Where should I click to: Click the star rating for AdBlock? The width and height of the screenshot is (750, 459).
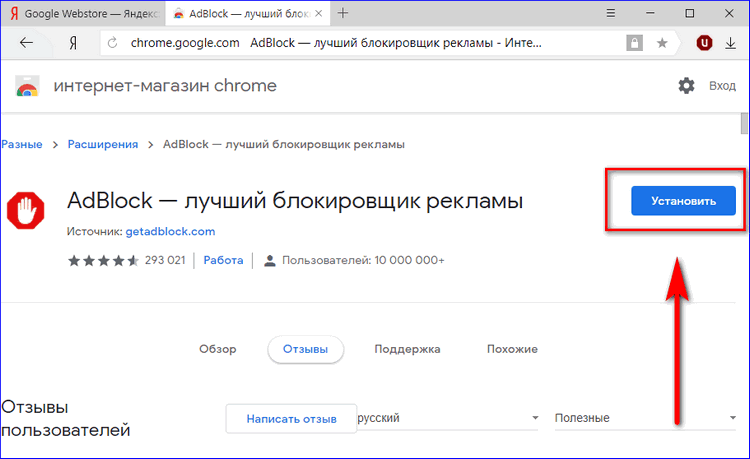103,261
